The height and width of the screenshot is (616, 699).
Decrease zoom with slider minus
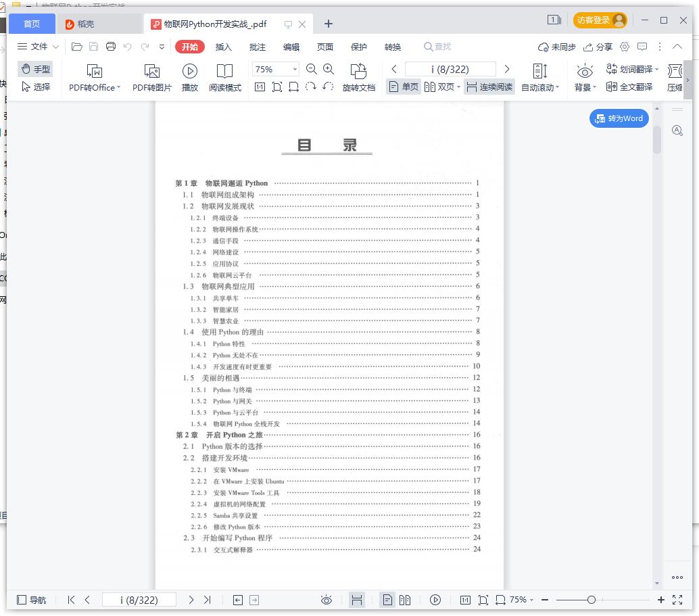click(545, 600)
